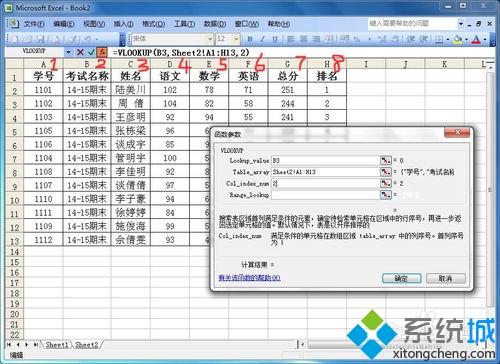Click the 确定 button in dialog
Viewport: 500px width, 364px height.
402,278
